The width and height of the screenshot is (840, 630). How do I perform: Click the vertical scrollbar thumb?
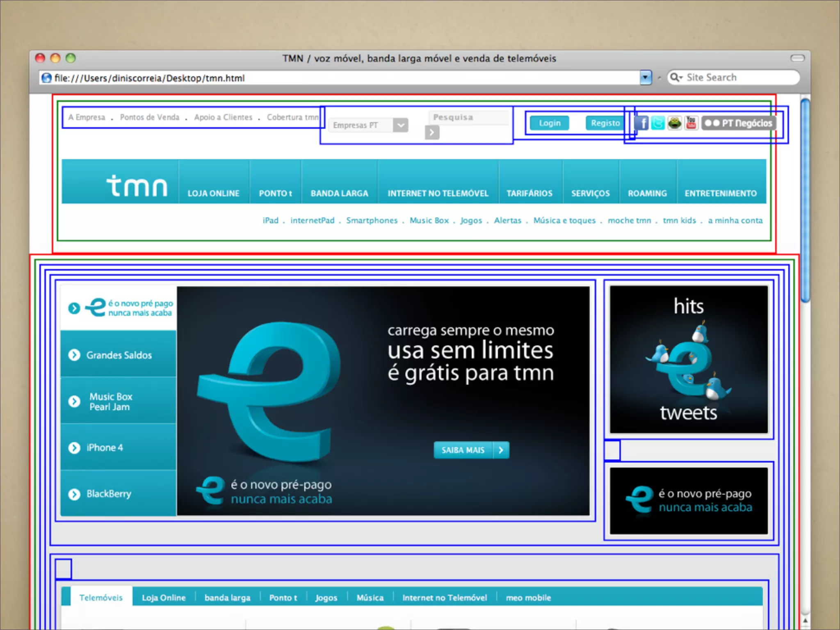coord(805,200)
